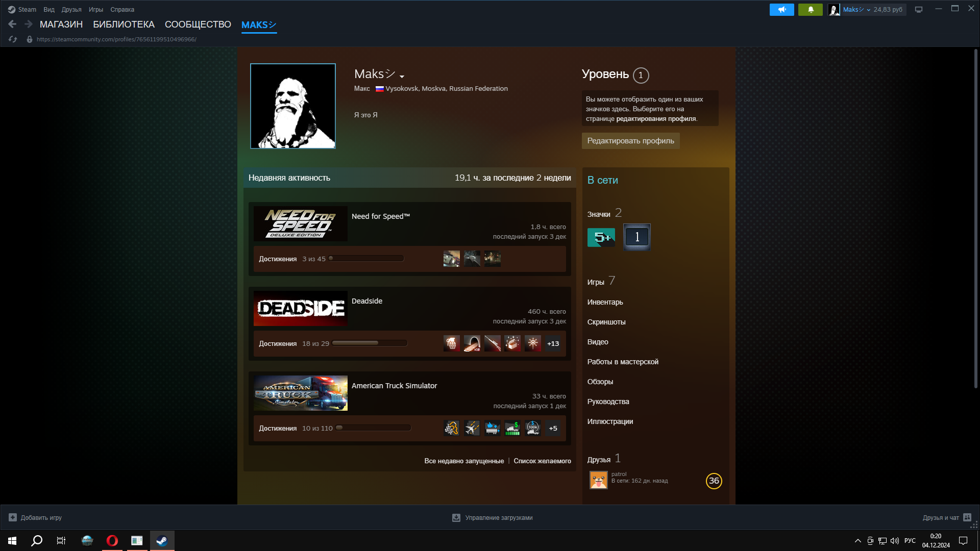This screenshot has width=980, height=551.
Task: Click РУС input language indicator
Action: [x=910, y=541]
